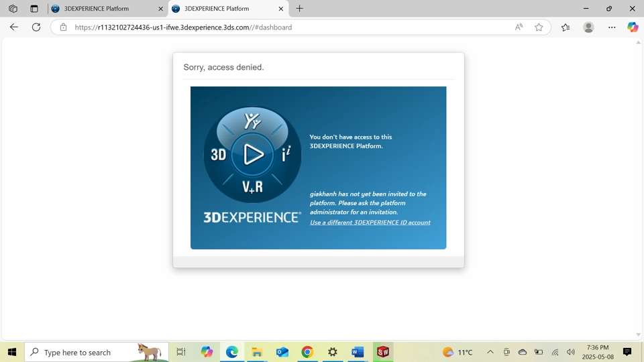Reload the current page
This screenshot has width=644, height=362.
point(36,27)
